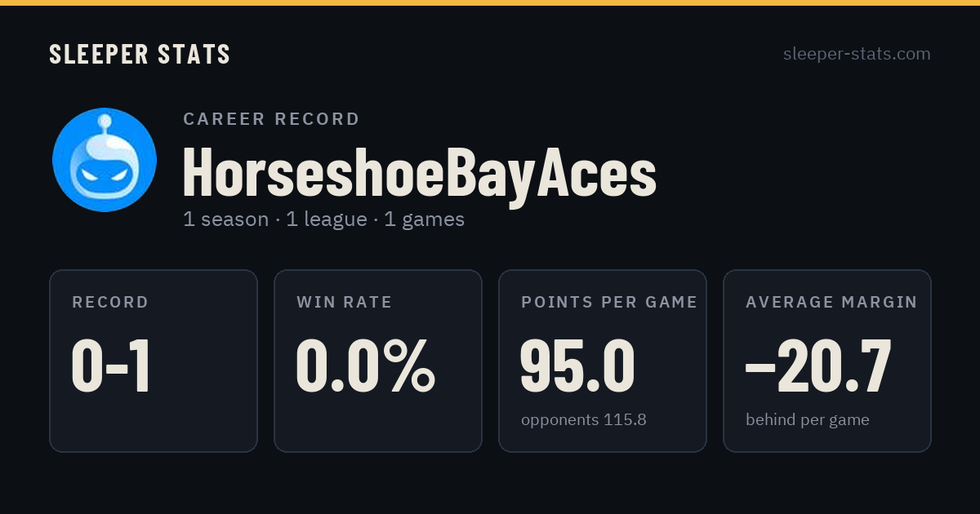This screenshot has height=514, width=980.
Task: Select the HorseshoeBayAces team name
Action: [420, 172]
